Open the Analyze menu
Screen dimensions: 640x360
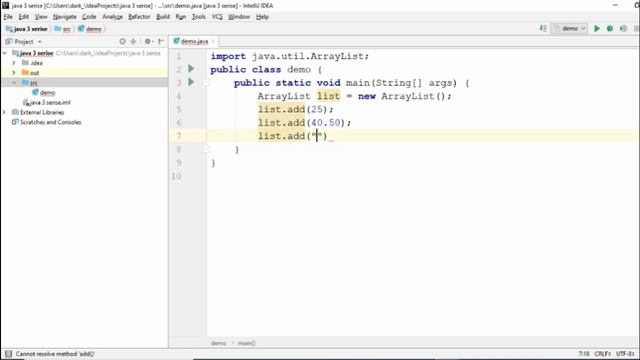point(112,17)
